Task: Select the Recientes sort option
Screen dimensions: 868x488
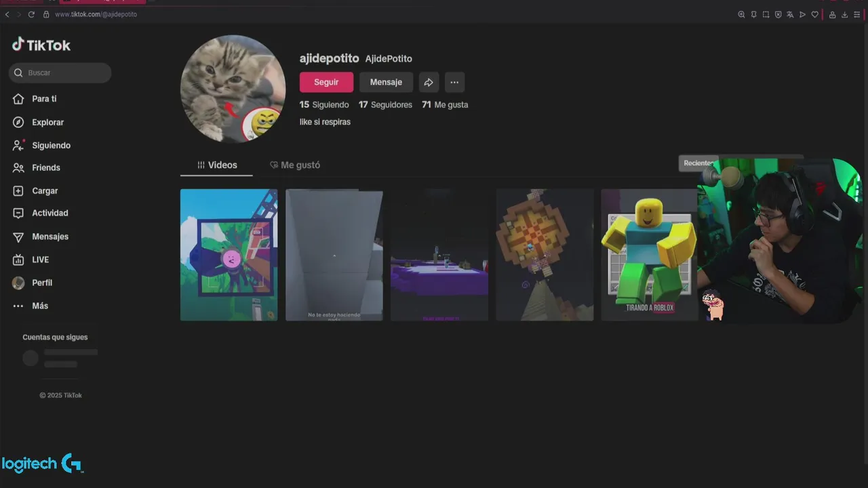Action: [x=698, y=163]
